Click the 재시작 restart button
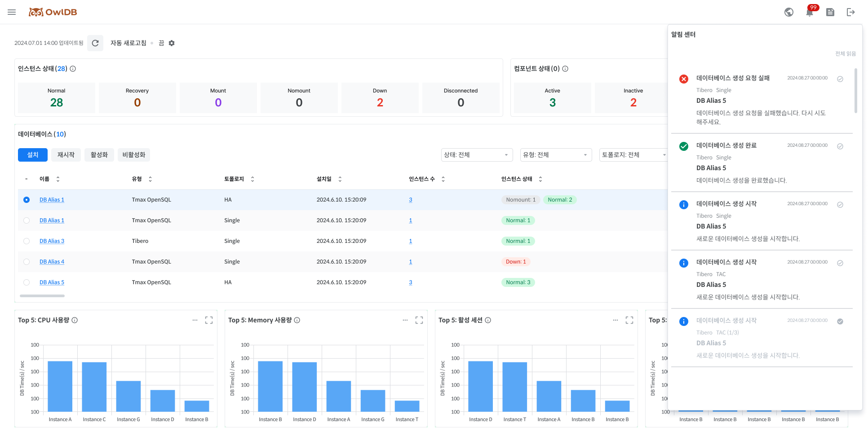This screenshot has width=868, height=440. (66, 155)
